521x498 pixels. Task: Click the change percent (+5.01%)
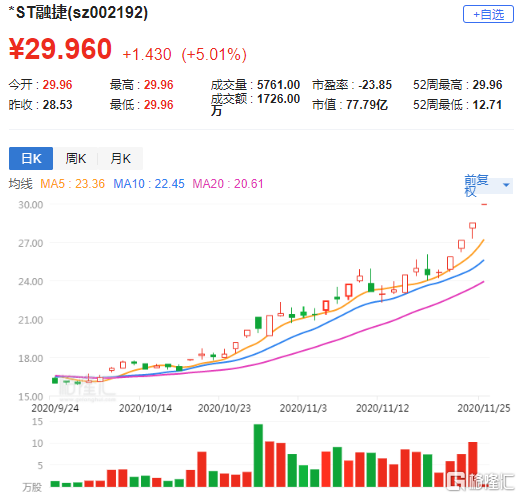tap(214, 54)
